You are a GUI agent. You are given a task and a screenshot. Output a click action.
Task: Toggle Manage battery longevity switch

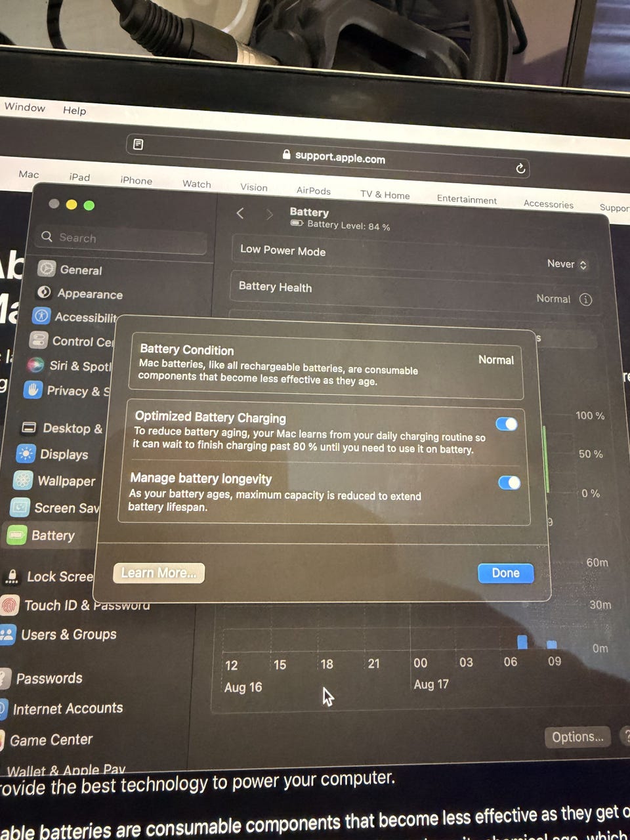pyautogui.click(x=509, y=482)
